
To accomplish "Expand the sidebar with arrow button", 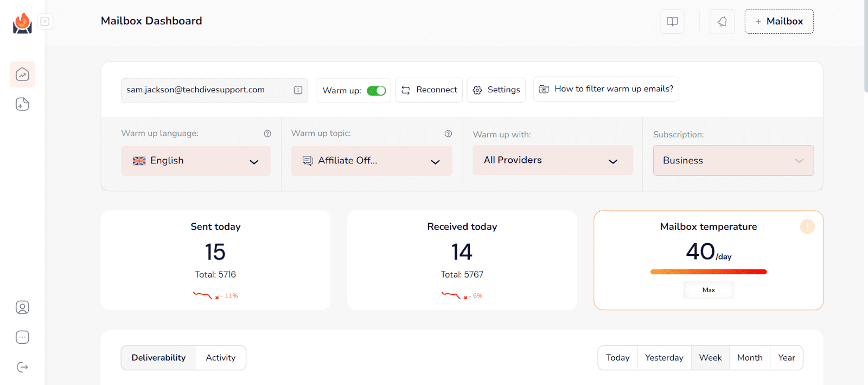I will (45, 21).
